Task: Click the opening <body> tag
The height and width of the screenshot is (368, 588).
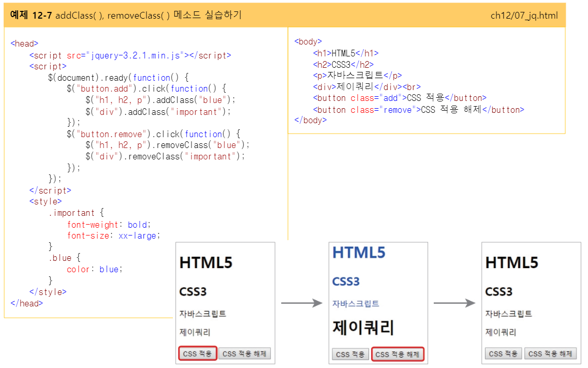Action: [x=308, y=41]
